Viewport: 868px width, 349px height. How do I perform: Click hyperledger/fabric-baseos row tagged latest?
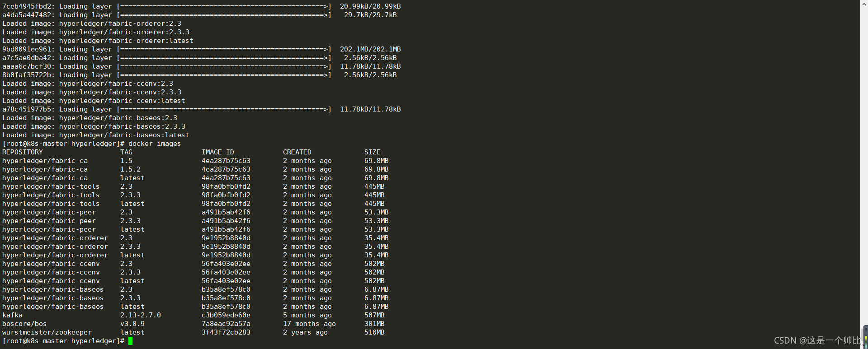pyautogui.click(x=195, y=307)
